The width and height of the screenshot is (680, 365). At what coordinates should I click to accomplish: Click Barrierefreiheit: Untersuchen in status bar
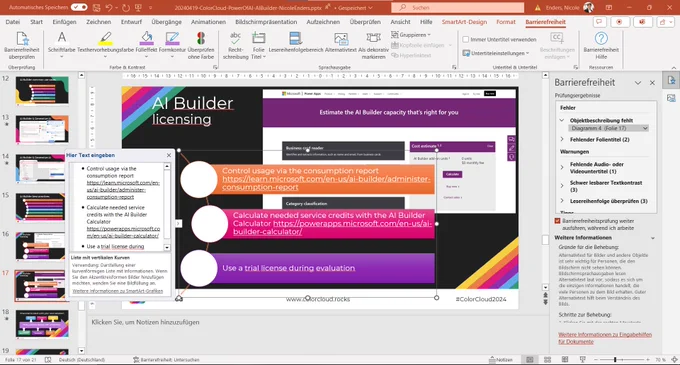166,360
